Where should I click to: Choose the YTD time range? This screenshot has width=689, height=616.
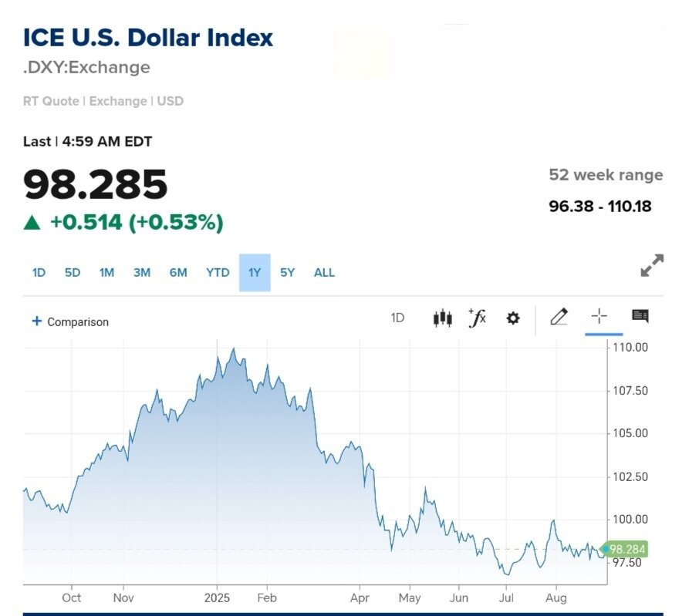coord(218,273)
